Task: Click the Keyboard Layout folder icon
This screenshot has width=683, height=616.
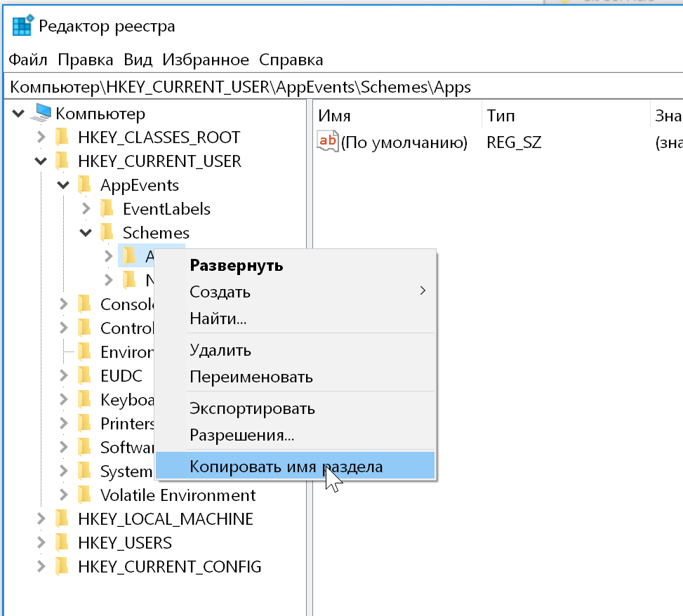Action: pyautogui.click(x=84, y=399)
